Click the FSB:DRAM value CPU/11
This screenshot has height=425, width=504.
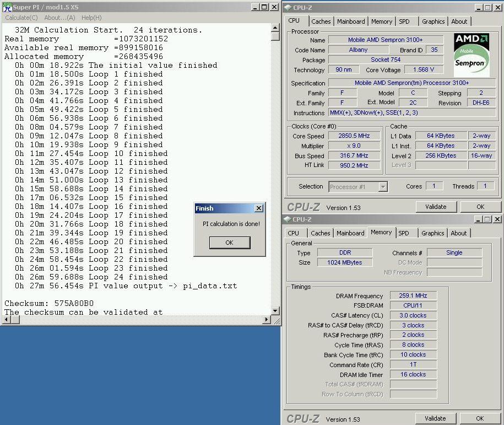tap(413, 305)
